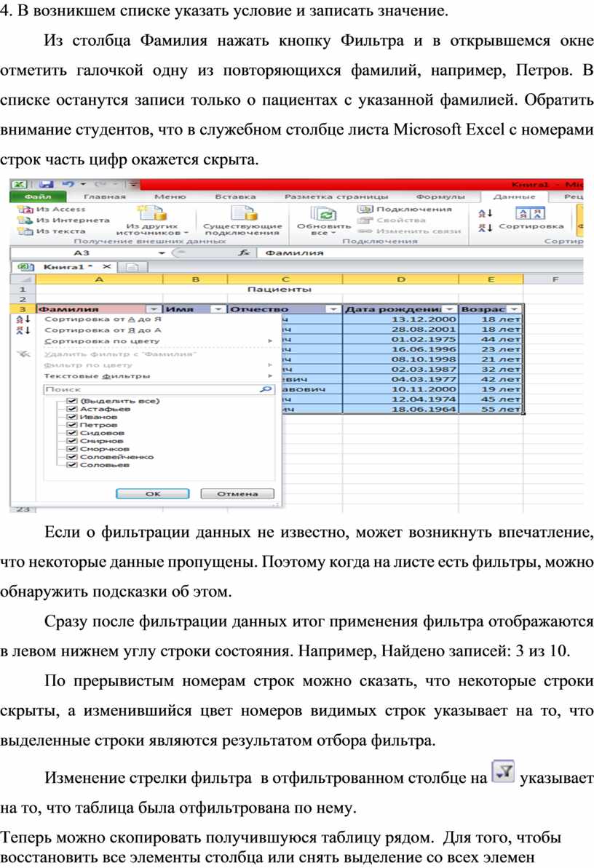Open the Сортировка dialog from ribbon
This screenshot has width=594, height=868.
[x=531, y=219]
